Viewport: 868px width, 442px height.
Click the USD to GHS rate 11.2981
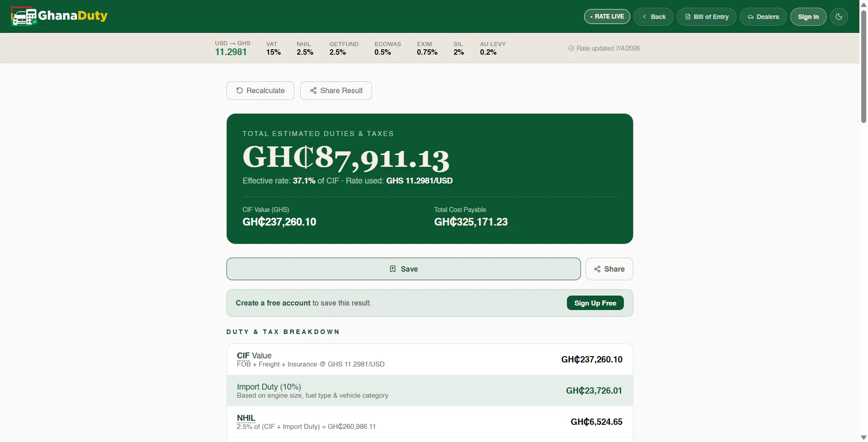click(x=231, y=52)
